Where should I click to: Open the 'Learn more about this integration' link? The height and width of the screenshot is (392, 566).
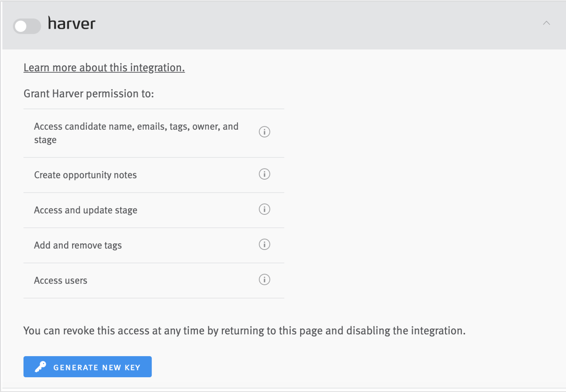tap(104, 68)
